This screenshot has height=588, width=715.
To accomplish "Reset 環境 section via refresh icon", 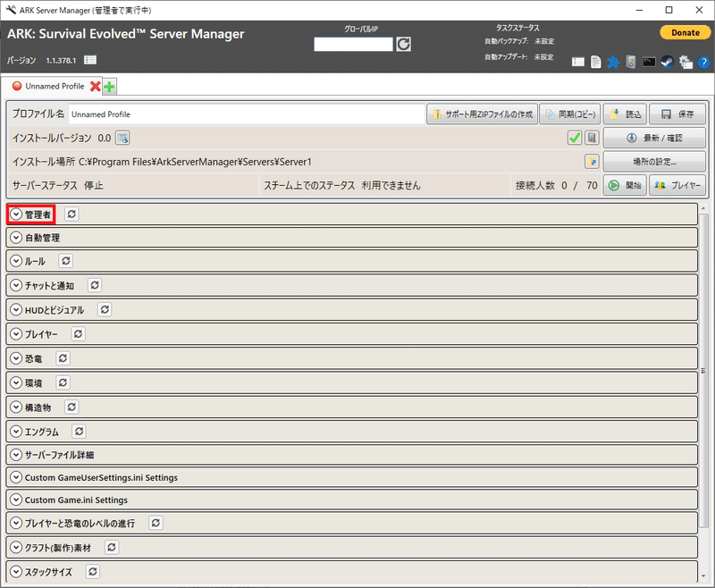I will click(63, 382).
